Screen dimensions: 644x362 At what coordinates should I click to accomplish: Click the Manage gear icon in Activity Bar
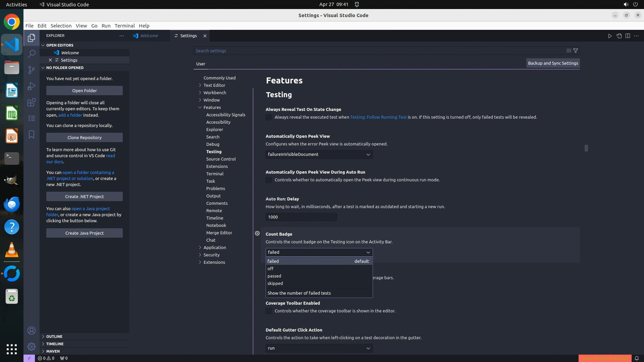32,347
